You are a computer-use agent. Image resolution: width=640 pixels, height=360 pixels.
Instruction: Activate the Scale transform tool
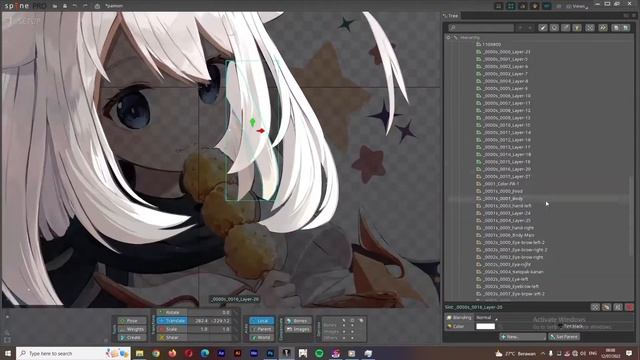coord(171,329)
